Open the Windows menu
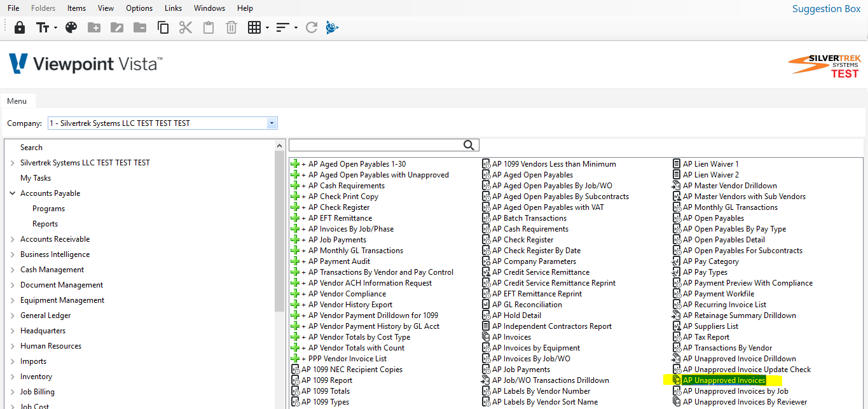This screenshot has height=409, width=868. [x=209, y=8]
